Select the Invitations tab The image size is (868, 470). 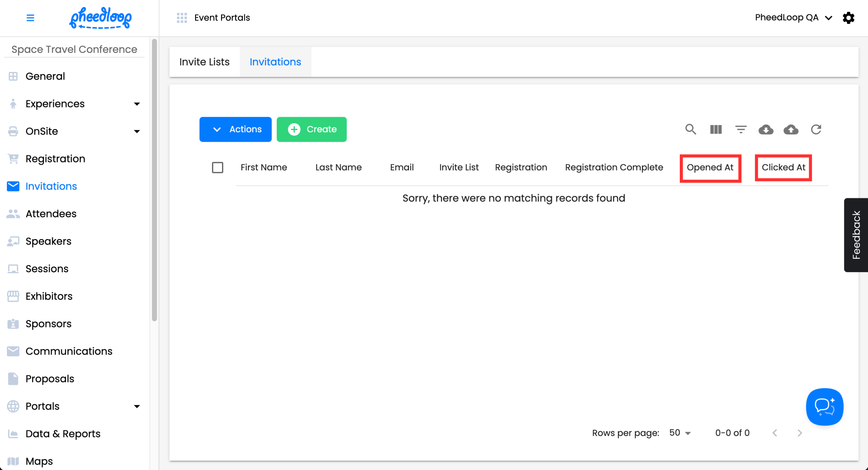(275, 62)
